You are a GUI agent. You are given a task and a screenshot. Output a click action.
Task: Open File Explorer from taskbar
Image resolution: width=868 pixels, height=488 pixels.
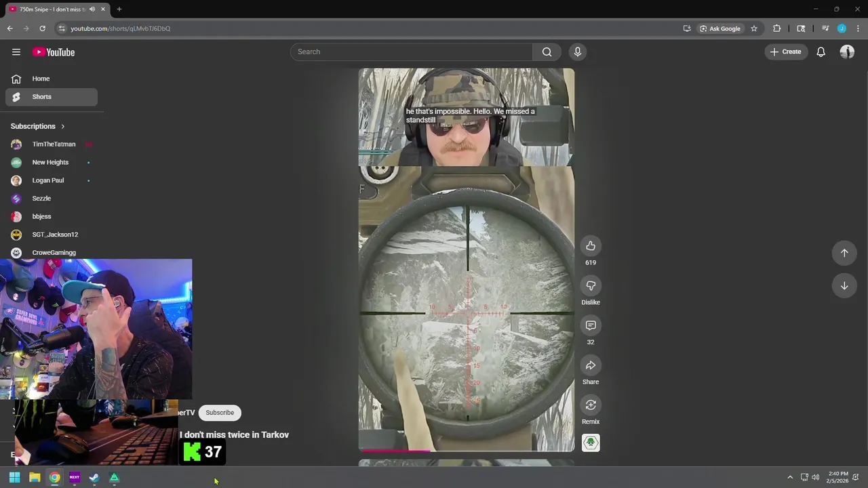[x=35, y=478]
